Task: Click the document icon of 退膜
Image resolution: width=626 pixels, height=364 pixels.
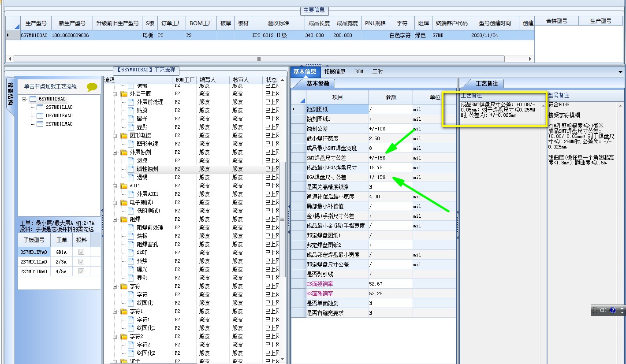Action: 131,161
